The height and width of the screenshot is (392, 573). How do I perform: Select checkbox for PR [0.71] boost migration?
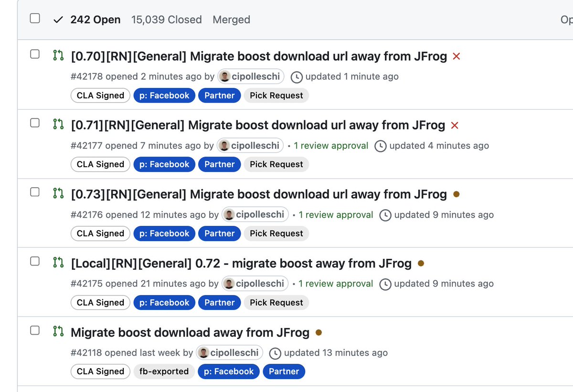tap(35, 123)
